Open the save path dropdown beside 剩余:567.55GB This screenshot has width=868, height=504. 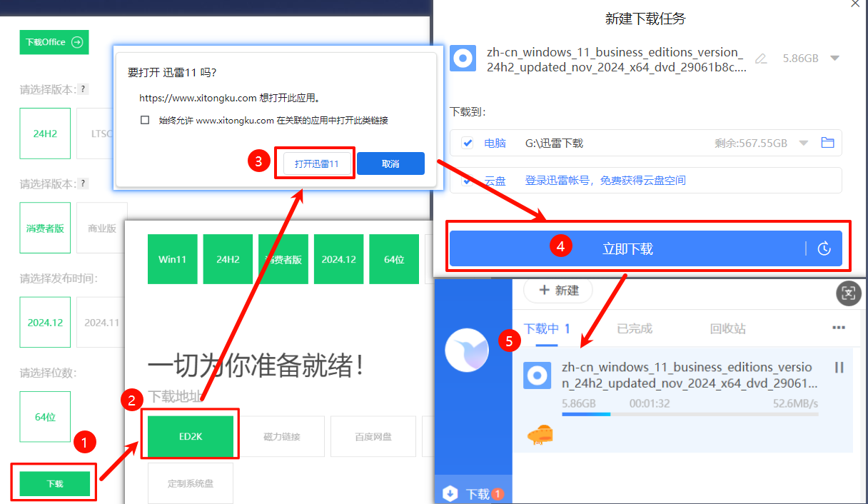tap(804, 143)
